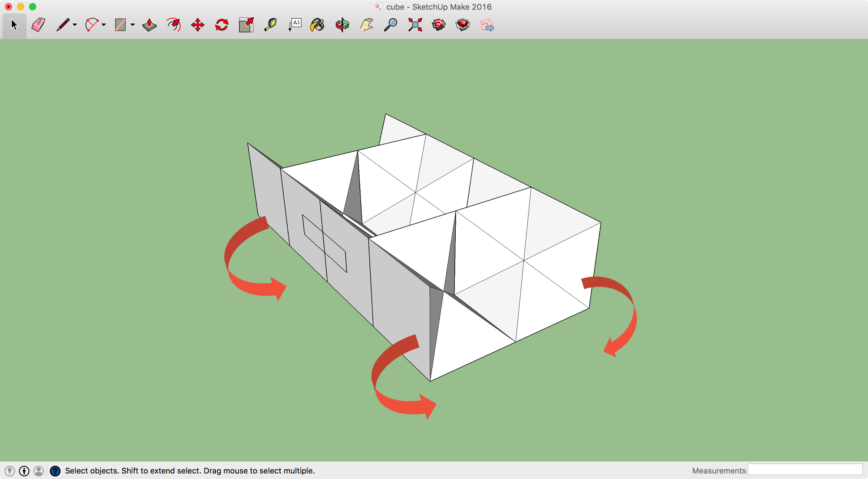Expand the Rectangle shapes dropdown

[x=132, y=25]
